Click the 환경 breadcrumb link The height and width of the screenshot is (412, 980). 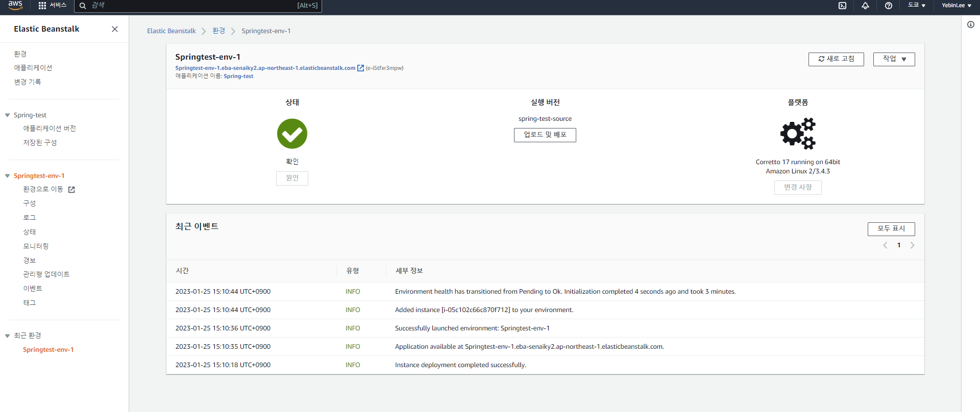pyautogui.click(x=219, y=31)
